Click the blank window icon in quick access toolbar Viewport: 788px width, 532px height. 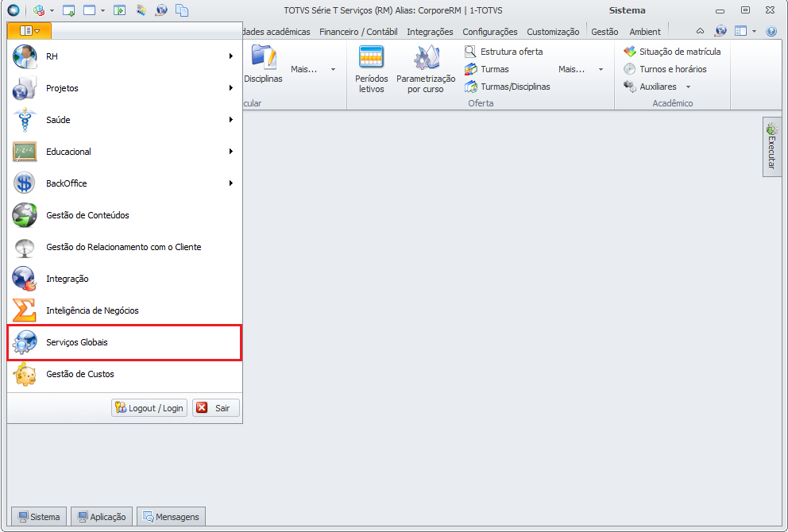[x=90, y=10]
